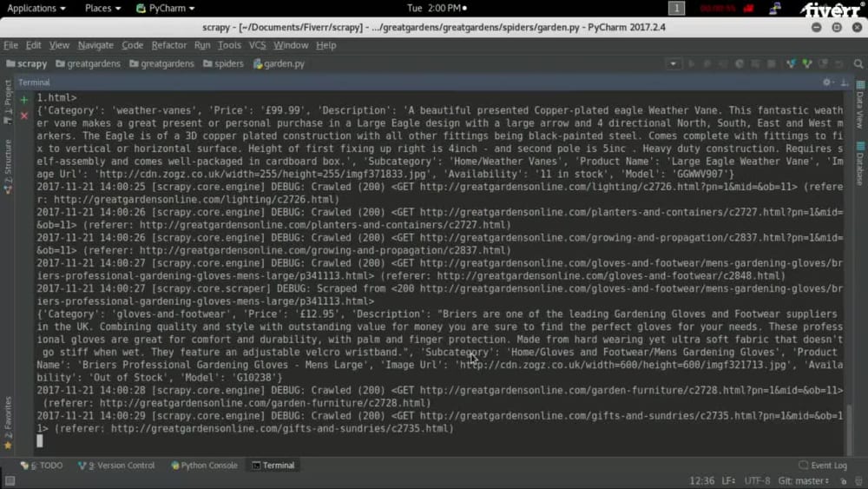868x489 pixels.
Task: Open the Project tool window stripe
Action: (8, 102)
